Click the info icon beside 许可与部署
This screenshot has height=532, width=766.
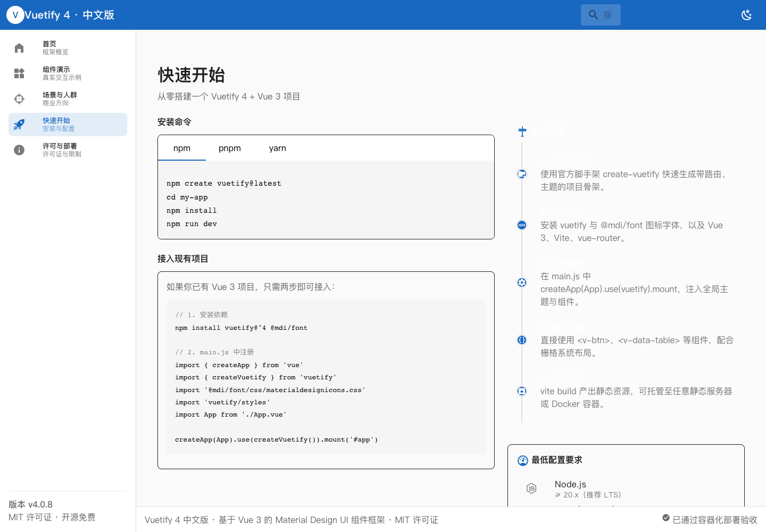coord(19,150)
